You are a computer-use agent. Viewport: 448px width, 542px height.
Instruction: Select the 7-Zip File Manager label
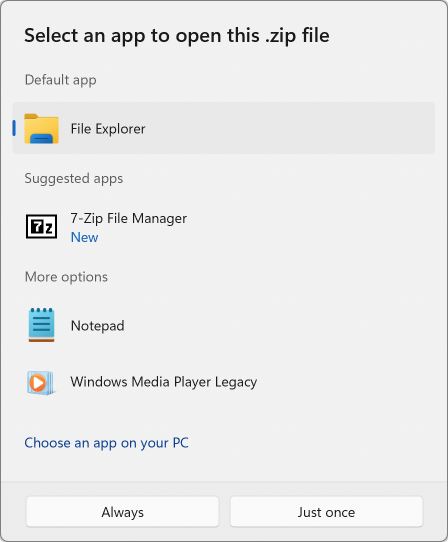[x=129, y=218]
